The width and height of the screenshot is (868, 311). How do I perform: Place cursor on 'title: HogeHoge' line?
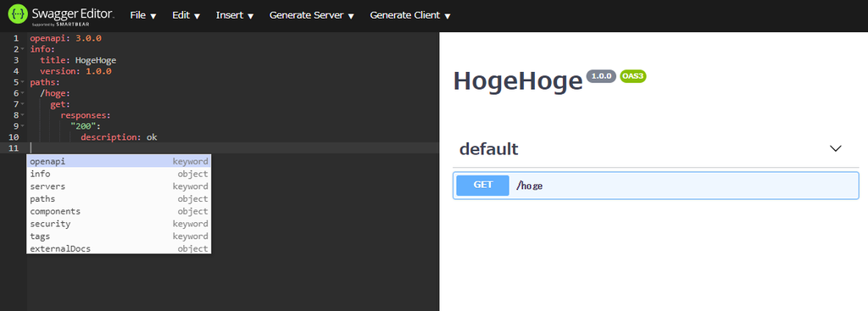78,60
